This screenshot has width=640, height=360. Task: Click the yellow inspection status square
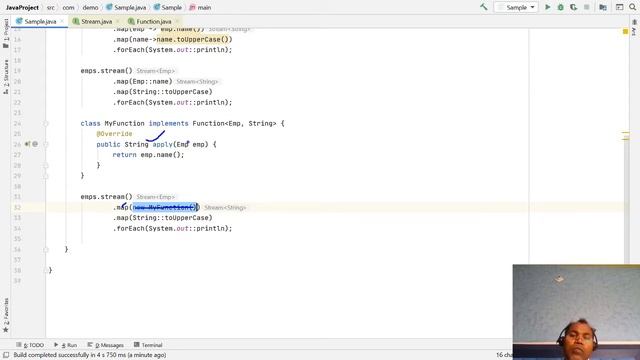coord(625,31)
